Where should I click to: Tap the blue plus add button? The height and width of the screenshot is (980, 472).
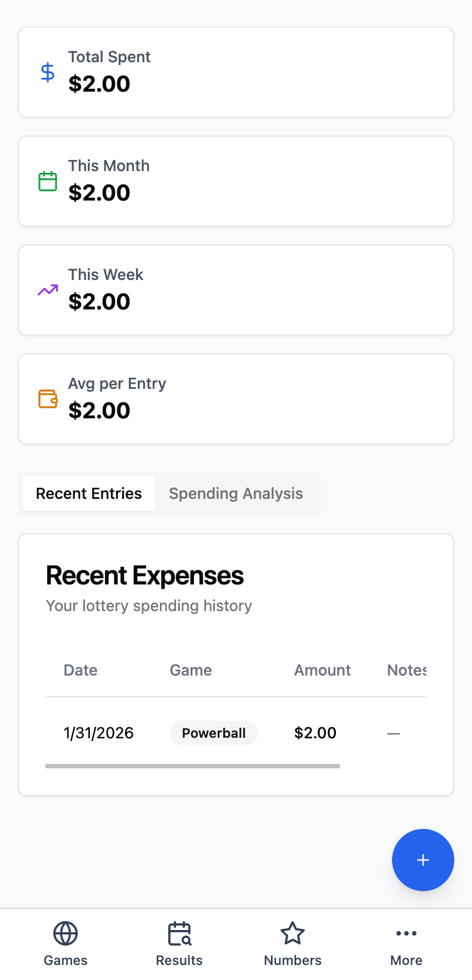423,860
